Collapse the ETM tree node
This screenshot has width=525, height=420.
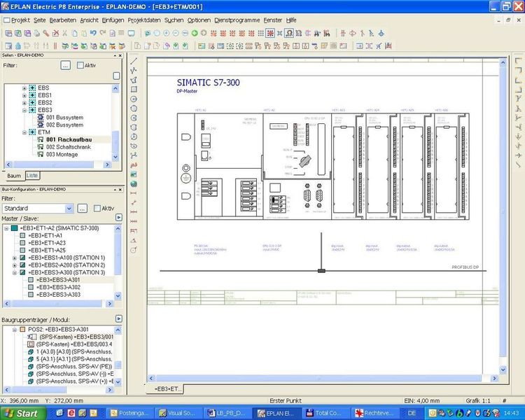(24, 132)
